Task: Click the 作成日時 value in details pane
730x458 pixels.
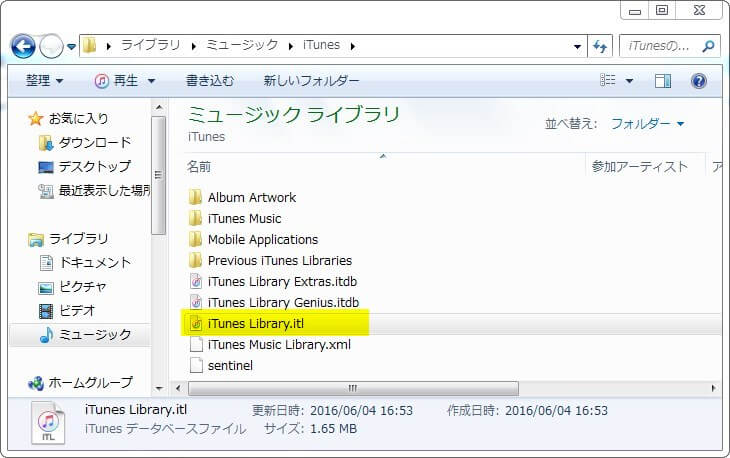Action: pos(556,411)
